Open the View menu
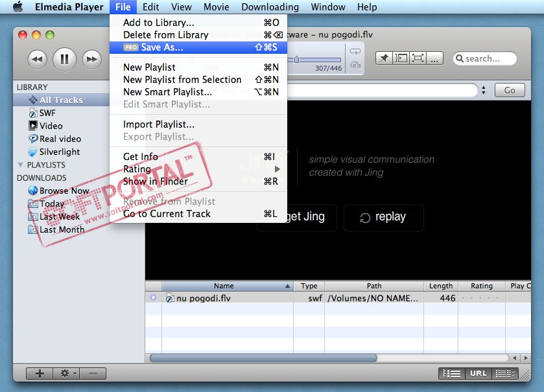 coord(181,7)
